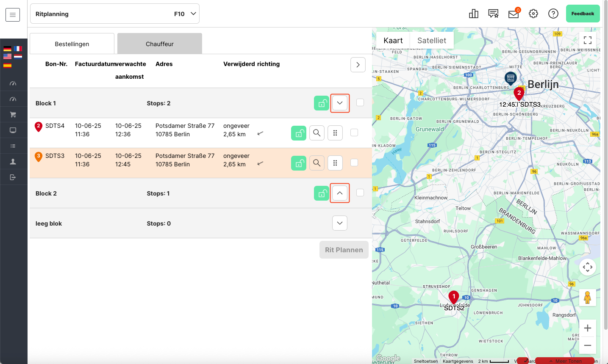
Task: Unlock Block 1 with green lock icon
Action: [x=322, y=103]
